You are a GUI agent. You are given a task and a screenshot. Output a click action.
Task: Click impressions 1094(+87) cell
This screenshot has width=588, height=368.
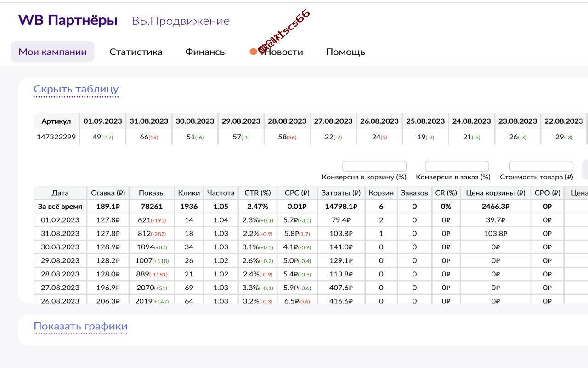click(152, 247)
